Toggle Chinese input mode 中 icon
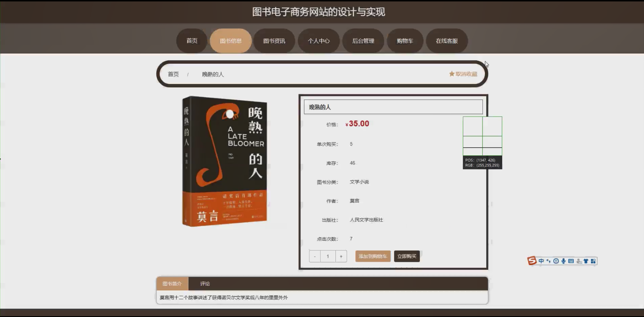Image resolution: width=644 pixels, height=317 pixels. coord(541,261)
